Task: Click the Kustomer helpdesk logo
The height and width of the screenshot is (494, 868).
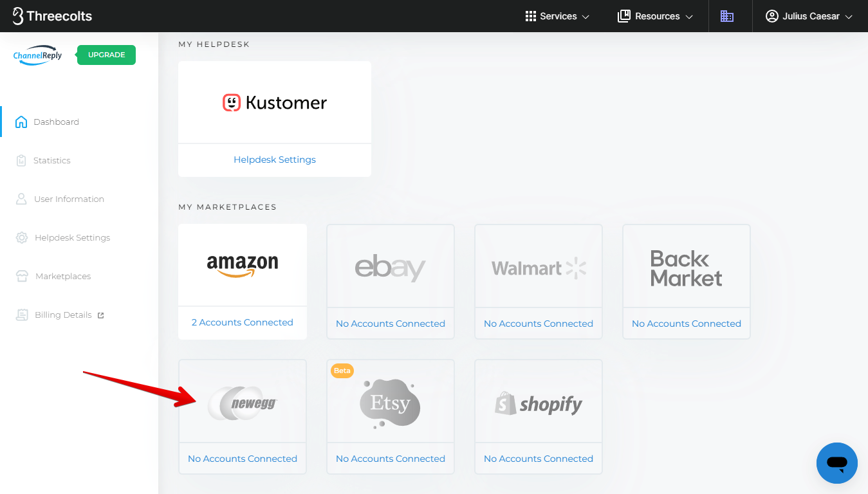Action: 275,102
